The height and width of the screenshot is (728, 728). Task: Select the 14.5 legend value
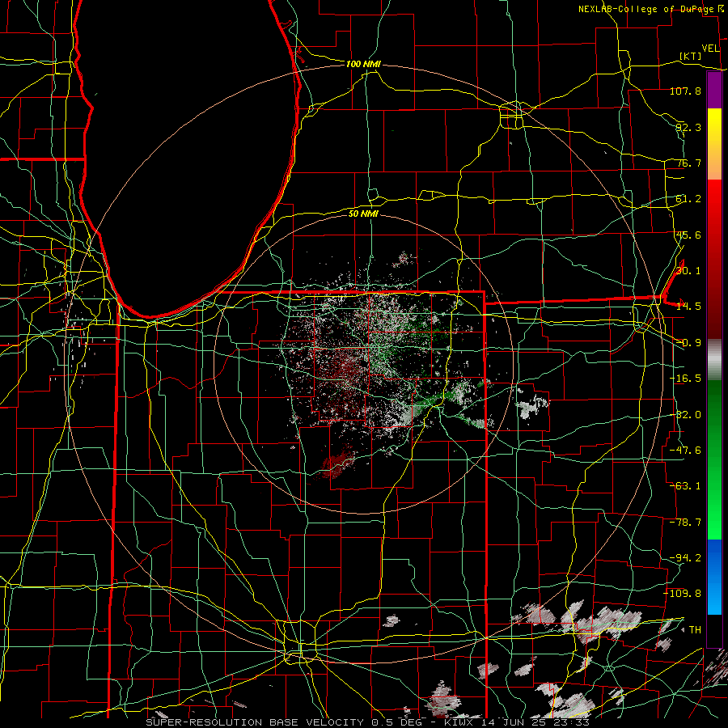point(688,307)
